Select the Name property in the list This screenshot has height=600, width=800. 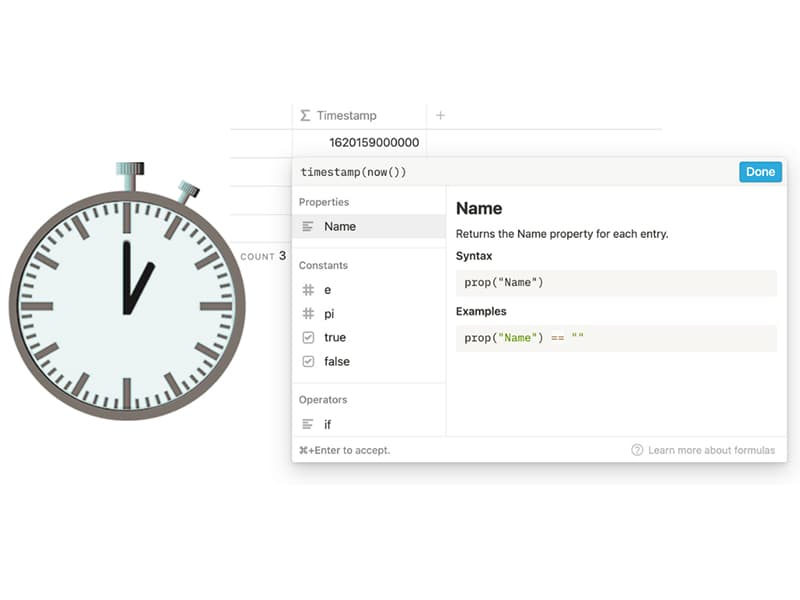tap(369, 226)
